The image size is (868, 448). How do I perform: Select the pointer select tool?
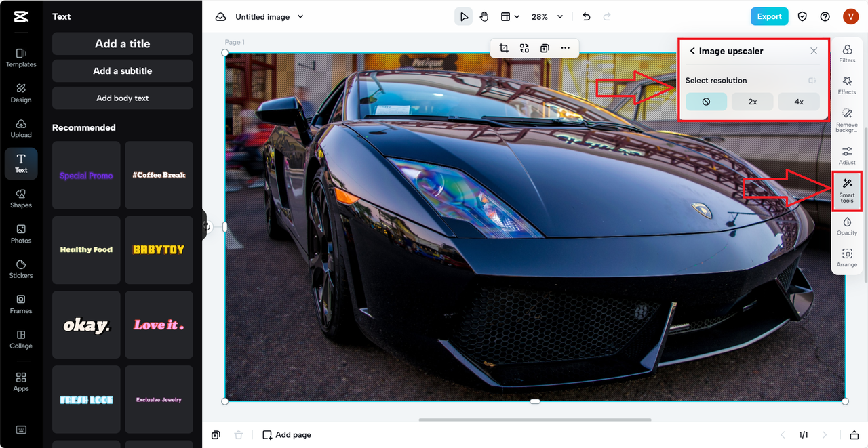coord(464,17)
